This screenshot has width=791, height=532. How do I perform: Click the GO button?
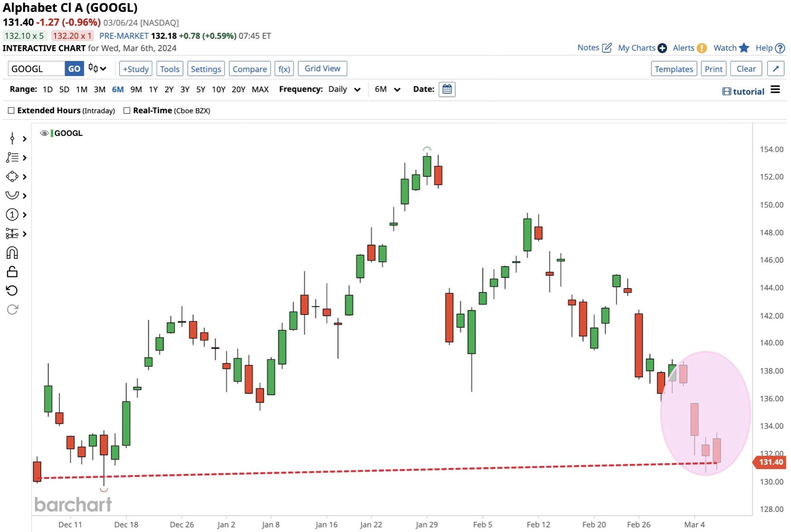tap(74, 68)
